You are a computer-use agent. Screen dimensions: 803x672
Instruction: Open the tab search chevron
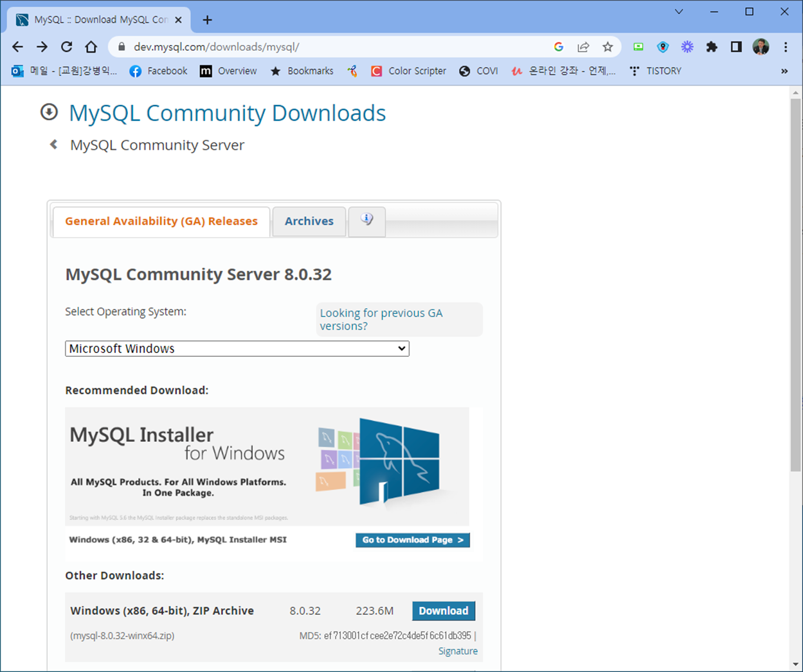[x=679, y=12]
